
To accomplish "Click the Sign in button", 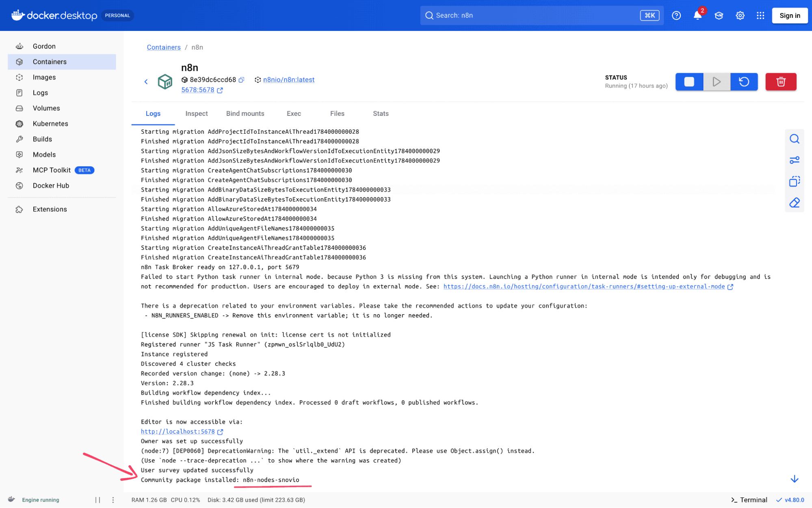I will 790,15.
